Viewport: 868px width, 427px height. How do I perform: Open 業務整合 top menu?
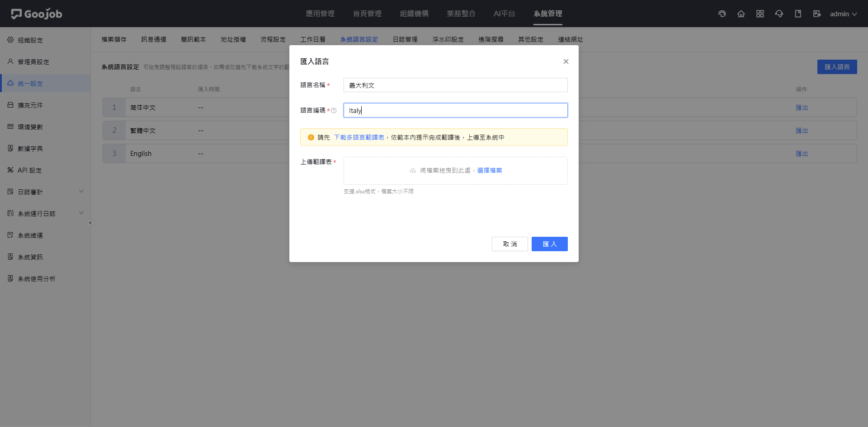click(461, 14)
